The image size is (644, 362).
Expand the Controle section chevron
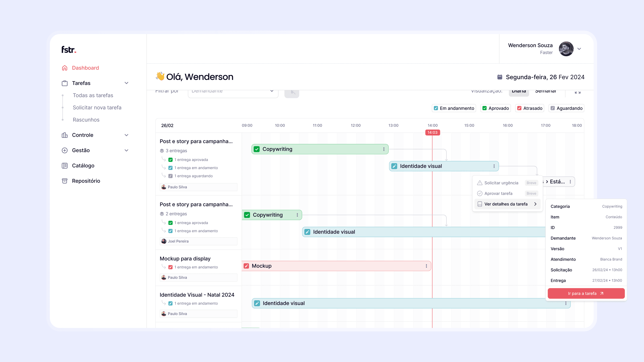(126, 135)
